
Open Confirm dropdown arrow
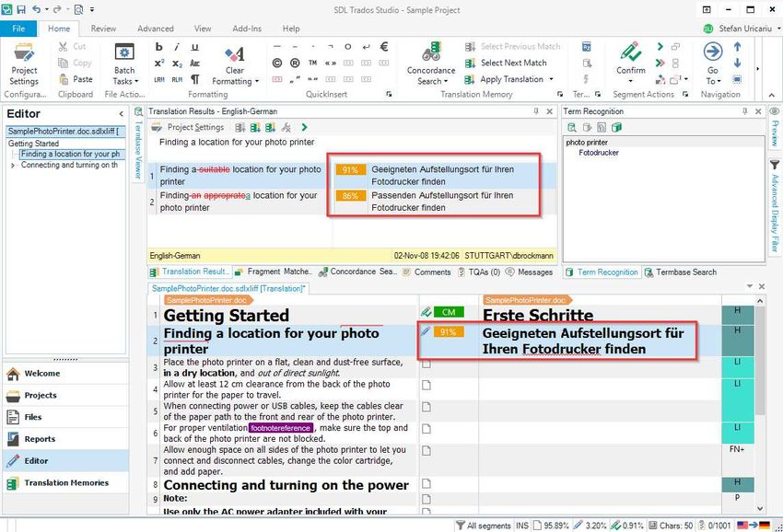tap(631, 81)
